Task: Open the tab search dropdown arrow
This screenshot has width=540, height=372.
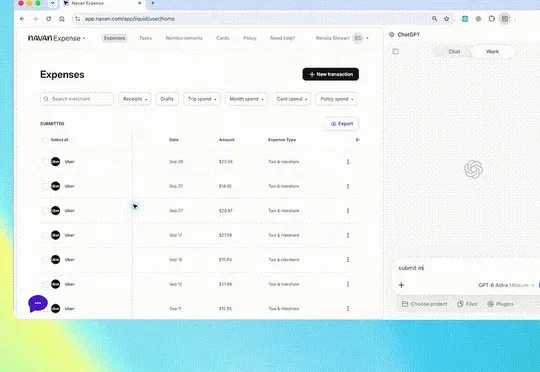Action: tap(53, 3)
